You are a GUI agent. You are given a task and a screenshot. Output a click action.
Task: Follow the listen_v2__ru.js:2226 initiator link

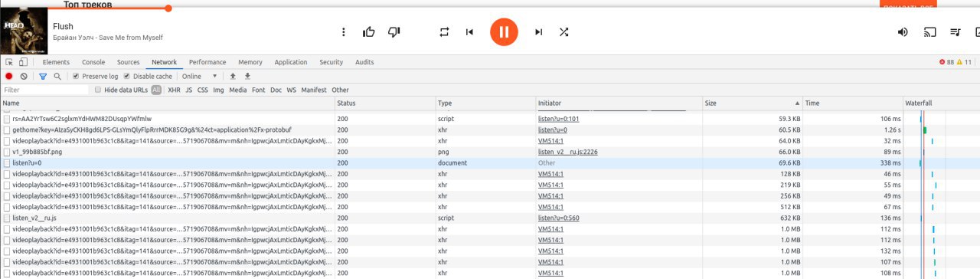(567, 152)
